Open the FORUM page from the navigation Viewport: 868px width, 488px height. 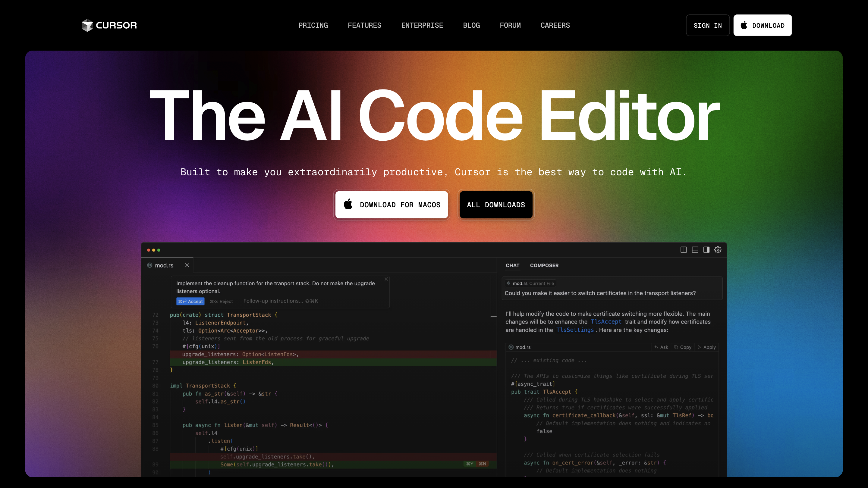pyautogui.click(x=511, y=25)
